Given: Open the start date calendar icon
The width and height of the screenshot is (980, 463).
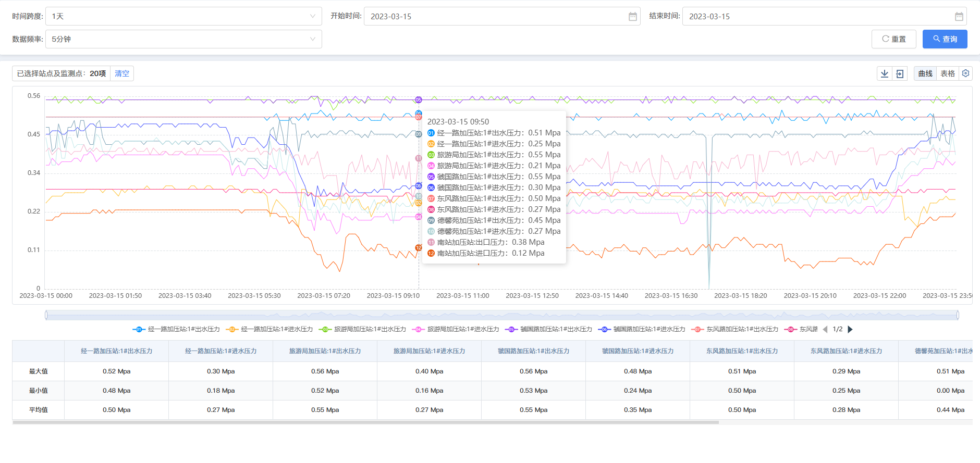Looking at the screenshot, I should click(632, 17).
